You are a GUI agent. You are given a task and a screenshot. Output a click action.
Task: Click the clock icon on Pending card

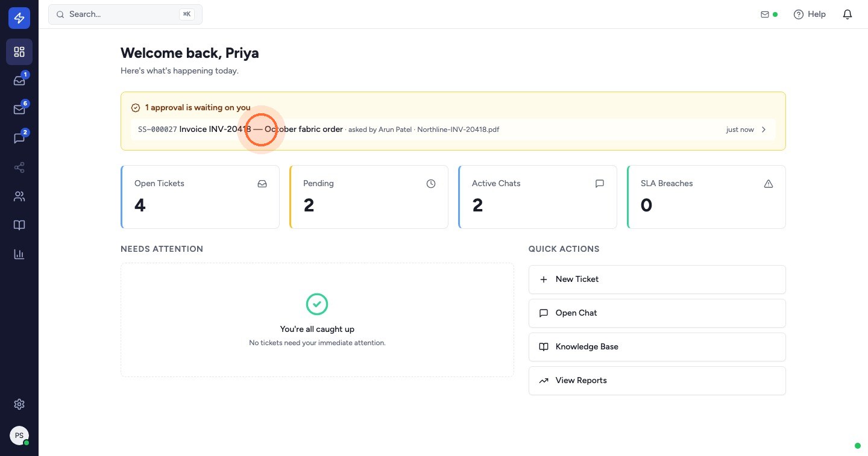click(431, 184)
